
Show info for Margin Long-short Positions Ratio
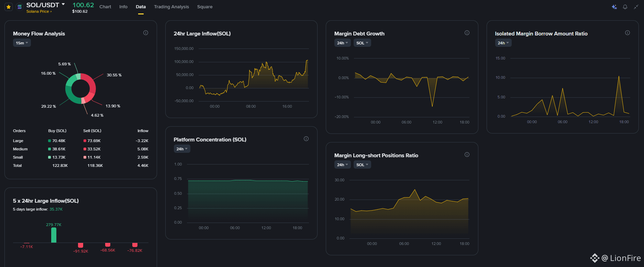point(467,154)
